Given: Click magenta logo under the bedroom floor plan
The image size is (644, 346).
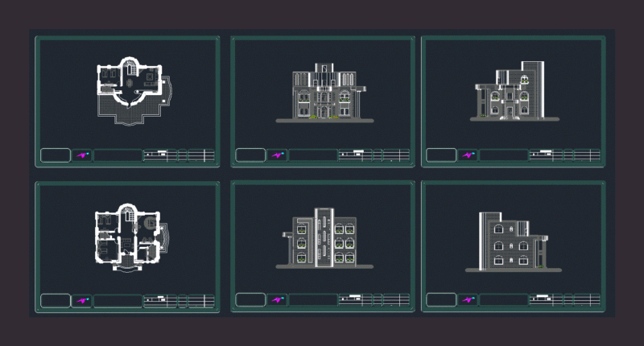Looking at the screenshot, I should point(82,301).
